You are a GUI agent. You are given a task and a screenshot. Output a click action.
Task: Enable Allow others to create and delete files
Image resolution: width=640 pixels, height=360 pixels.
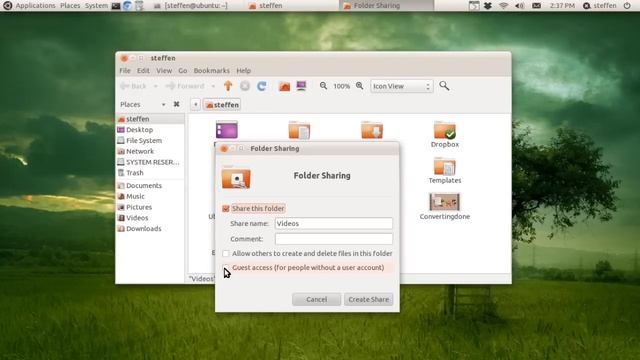coord(226,253)
